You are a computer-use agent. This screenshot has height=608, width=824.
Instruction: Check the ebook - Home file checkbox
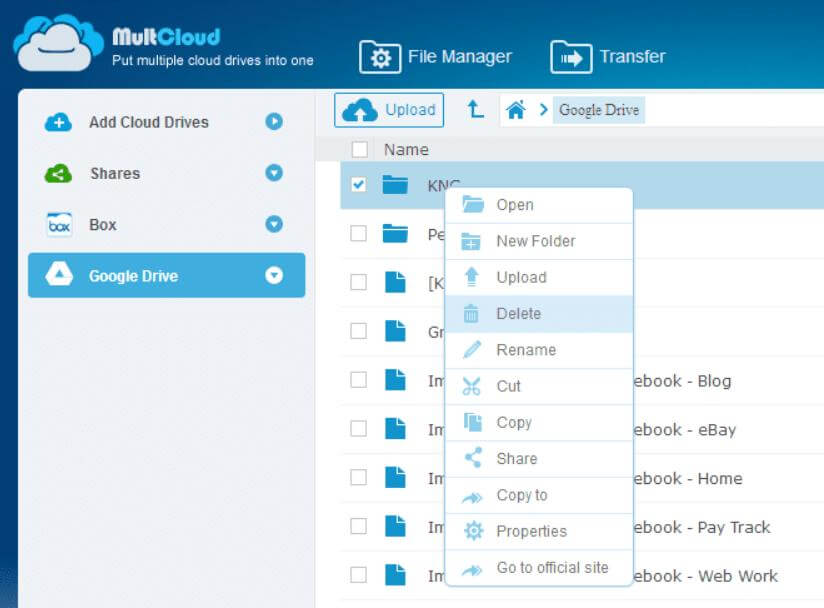point(358,478)
